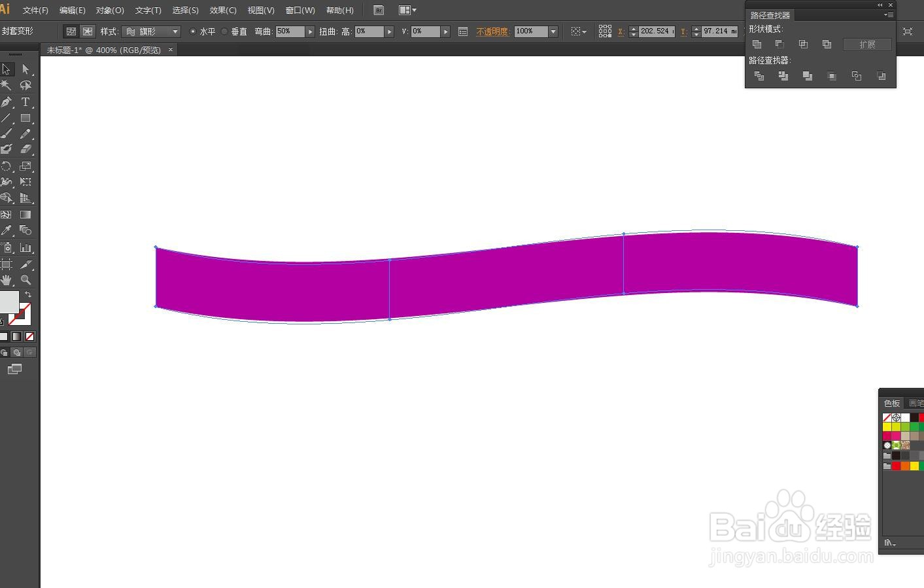The image size is (924, 588).
Task: Select the Slice tool
Action: [x=26, y=264]
